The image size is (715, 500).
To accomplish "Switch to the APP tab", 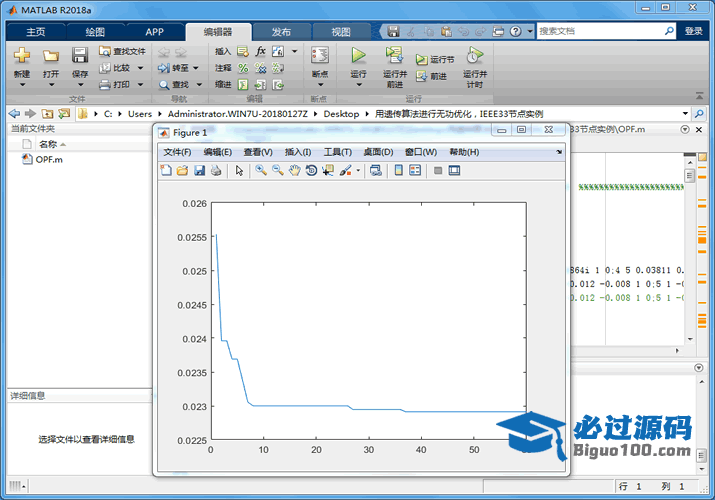I will (155, 32).
